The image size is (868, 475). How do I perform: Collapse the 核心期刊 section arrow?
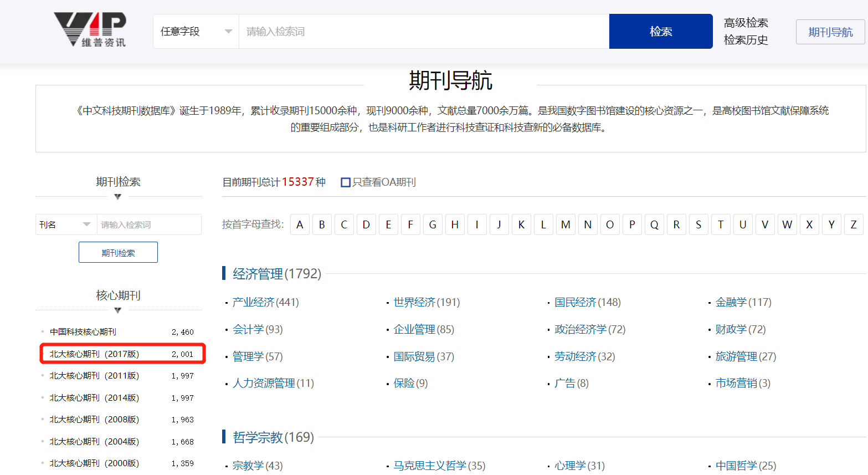117,310
